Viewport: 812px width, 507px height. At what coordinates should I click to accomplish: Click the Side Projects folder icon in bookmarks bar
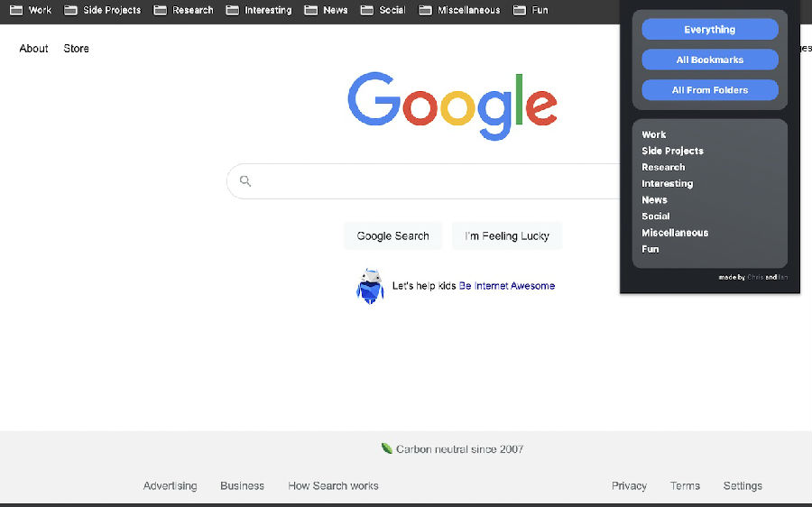[x=70, y=10]
